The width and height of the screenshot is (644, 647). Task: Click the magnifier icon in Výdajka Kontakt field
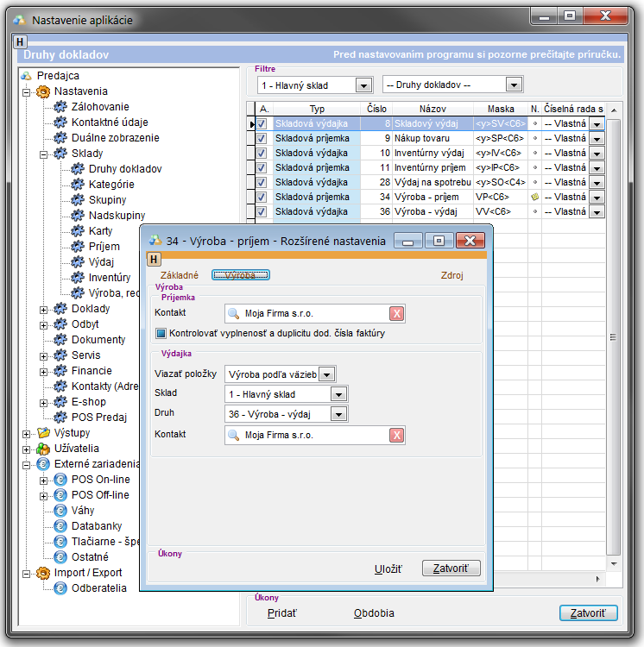point(233,436)
